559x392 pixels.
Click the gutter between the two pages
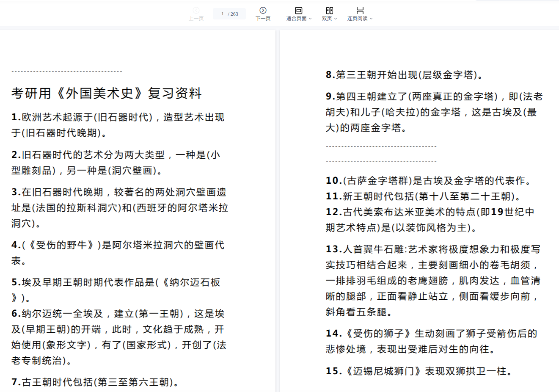point(278,212)
